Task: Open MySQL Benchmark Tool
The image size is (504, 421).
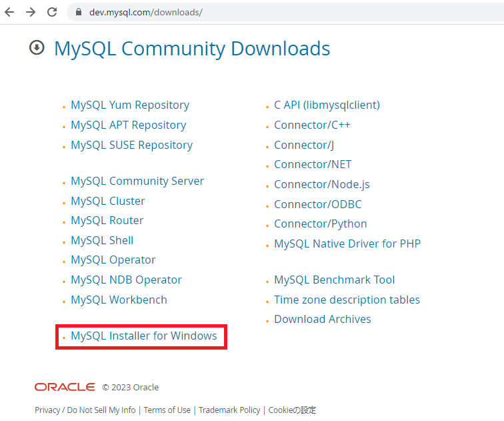Action: [x=334, y=280]
